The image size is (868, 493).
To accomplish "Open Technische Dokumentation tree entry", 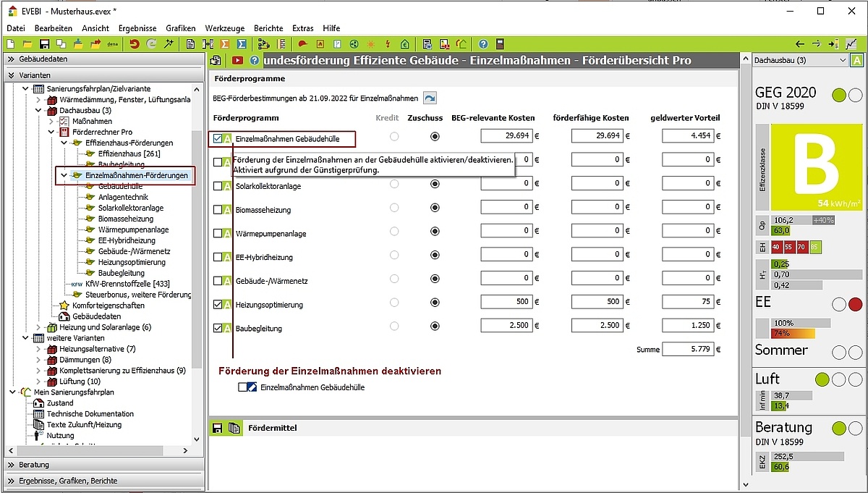I will 90,414.
